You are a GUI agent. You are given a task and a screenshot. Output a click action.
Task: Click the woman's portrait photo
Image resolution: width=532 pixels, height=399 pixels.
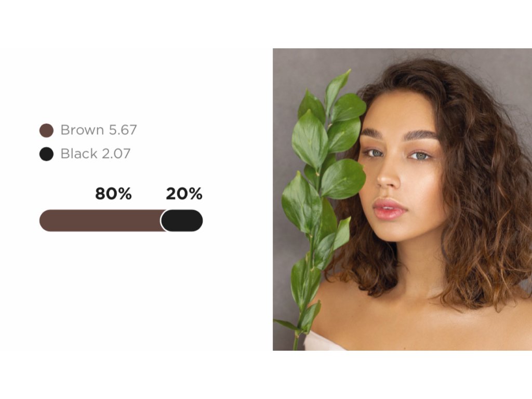[403, 199]
